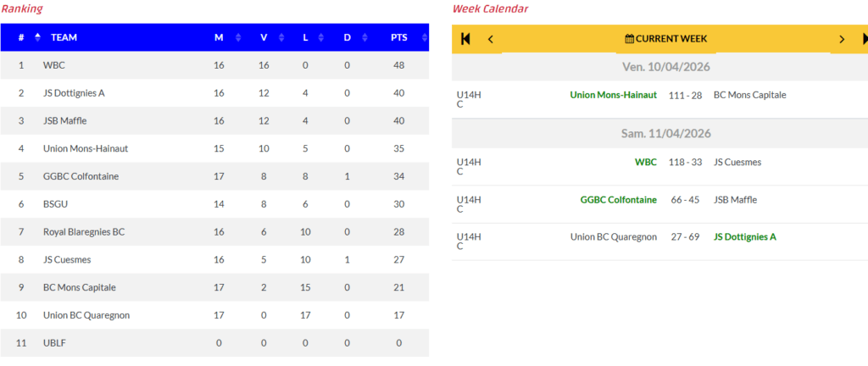Open JS Dottignies A calendar match link
Viewport: 868px width, 366px height.
744,236
